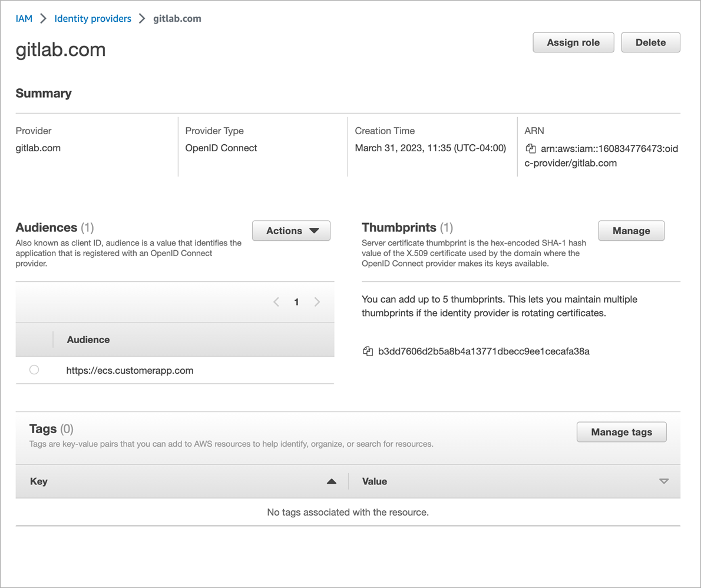
Task: Delete the gitlab.com identity provider
Action: 650,42
